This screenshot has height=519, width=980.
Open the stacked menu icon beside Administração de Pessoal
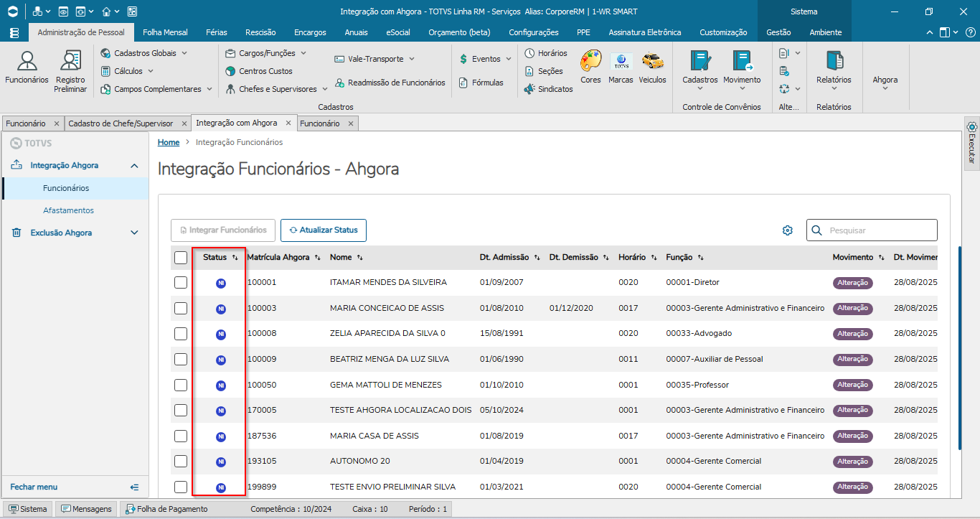coord(15,33)
